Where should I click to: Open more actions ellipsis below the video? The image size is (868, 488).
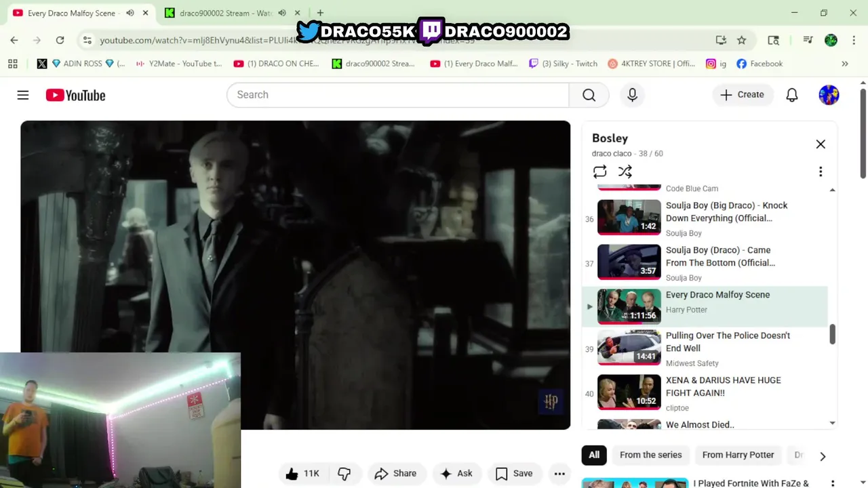[x=559, y=474]
